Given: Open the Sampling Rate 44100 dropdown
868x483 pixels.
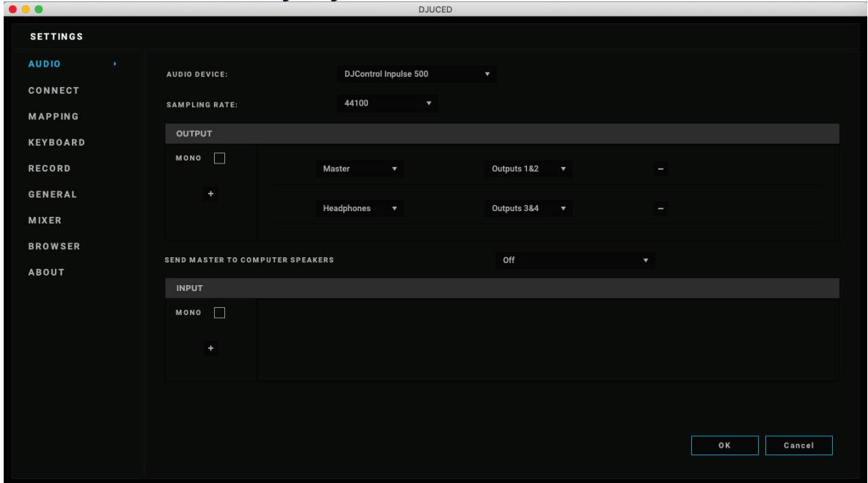Looking at the screenshot, I should [x=387, y=103].
